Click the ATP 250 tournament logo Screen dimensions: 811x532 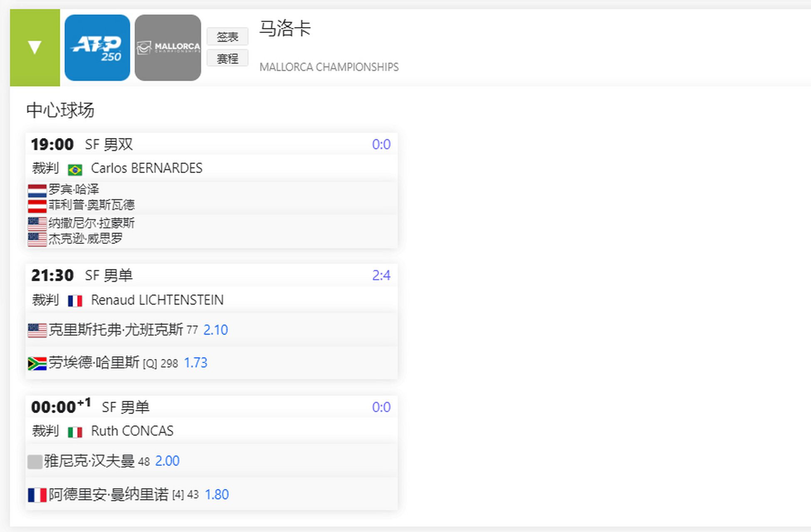coord(97,47)
